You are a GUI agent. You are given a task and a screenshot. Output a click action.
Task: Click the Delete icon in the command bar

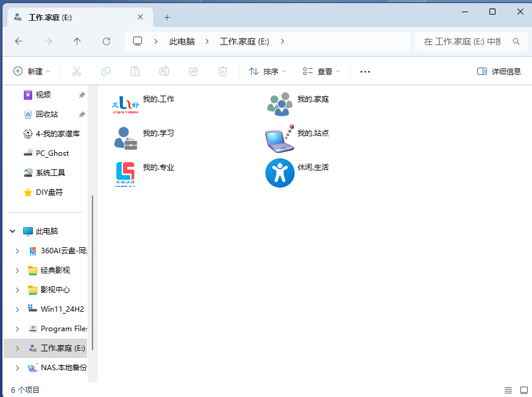(x=222, y=71)
